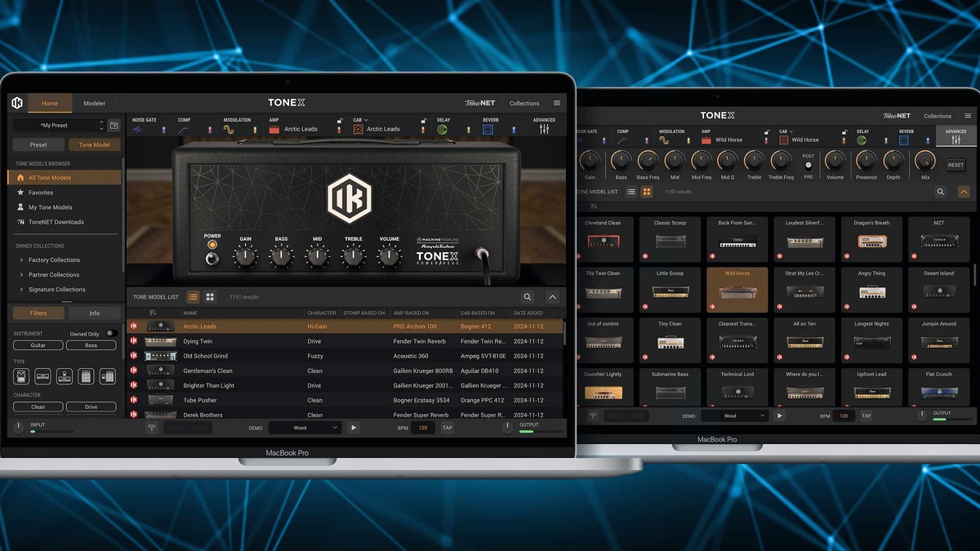Click Output level knob on left laptop
The height and width of the screenshot is (551, 980).
click(508, 428)
